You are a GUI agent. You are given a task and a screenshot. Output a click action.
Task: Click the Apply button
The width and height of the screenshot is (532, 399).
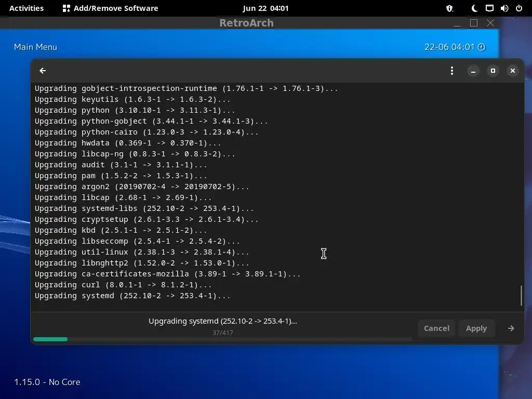click(x=476, y=328)
